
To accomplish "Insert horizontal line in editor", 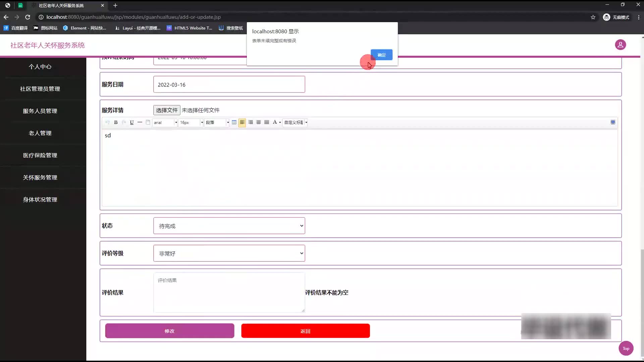I will pos(140,122).
